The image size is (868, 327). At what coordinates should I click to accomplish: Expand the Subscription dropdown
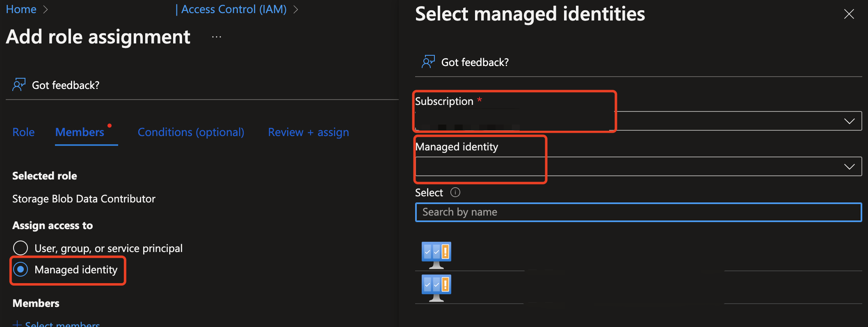point(849,121)
